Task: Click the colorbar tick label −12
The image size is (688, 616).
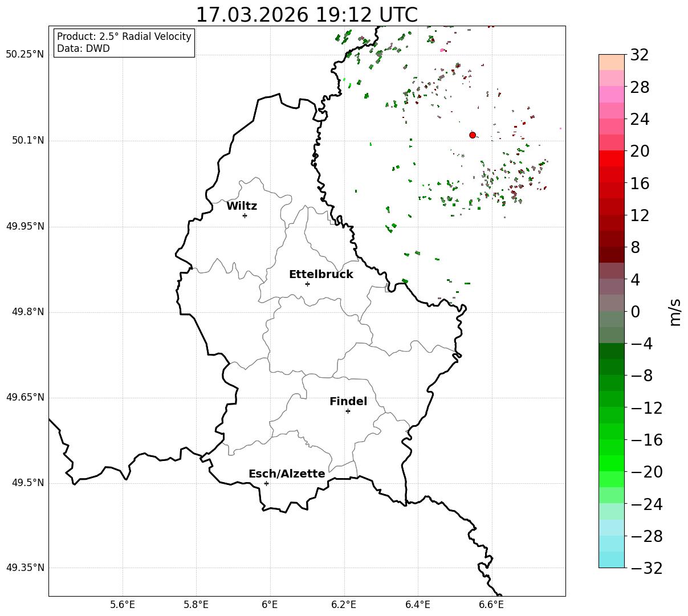Action: (x=646, y=408)
